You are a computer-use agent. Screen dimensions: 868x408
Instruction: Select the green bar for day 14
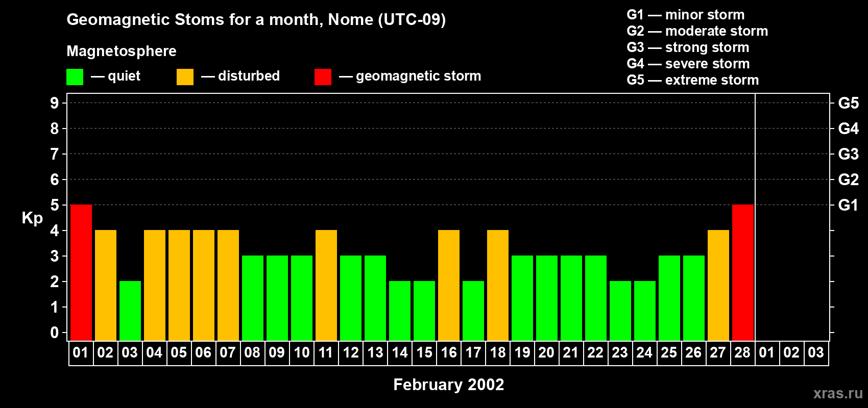point(400,311)
